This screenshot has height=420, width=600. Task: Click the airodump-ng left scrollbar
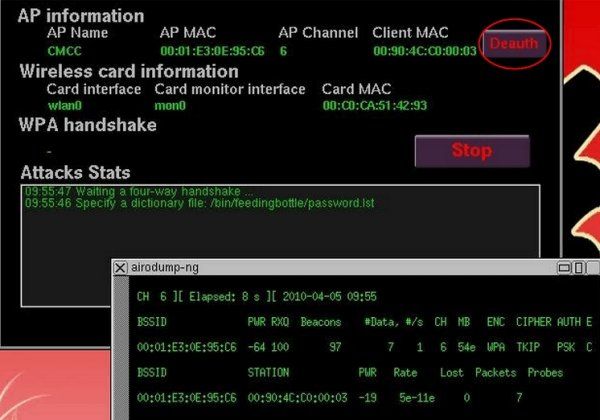pyautogui.click(x=121, y=347)
